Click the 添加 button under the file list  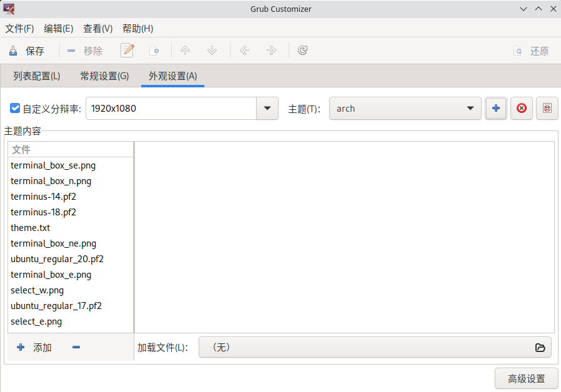coord(35,348)
